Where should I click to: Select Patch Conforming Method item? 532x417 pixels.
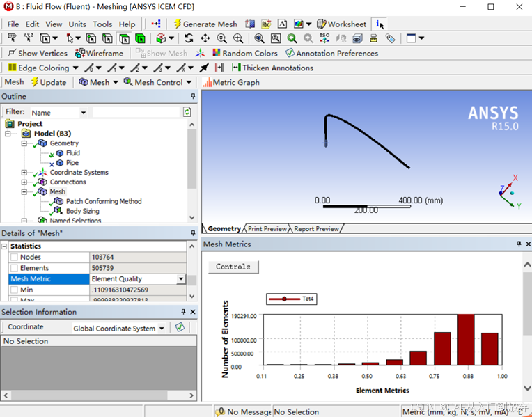[104, 202]
